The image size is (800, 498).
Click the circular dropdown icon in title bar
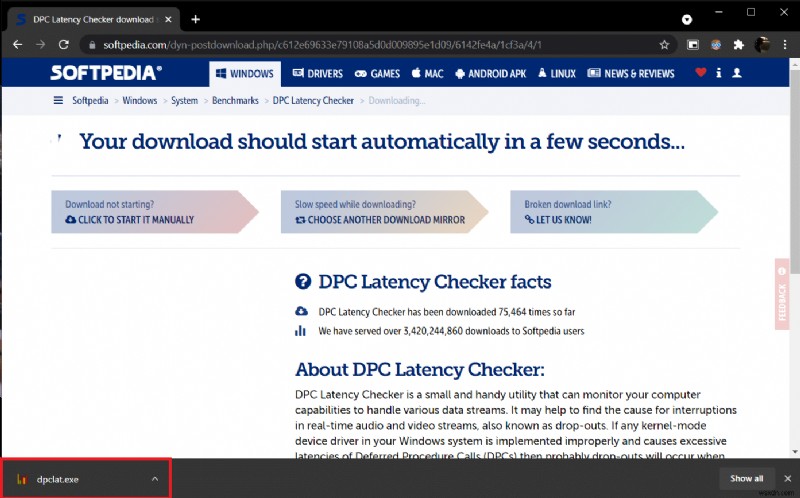point(687,19)
